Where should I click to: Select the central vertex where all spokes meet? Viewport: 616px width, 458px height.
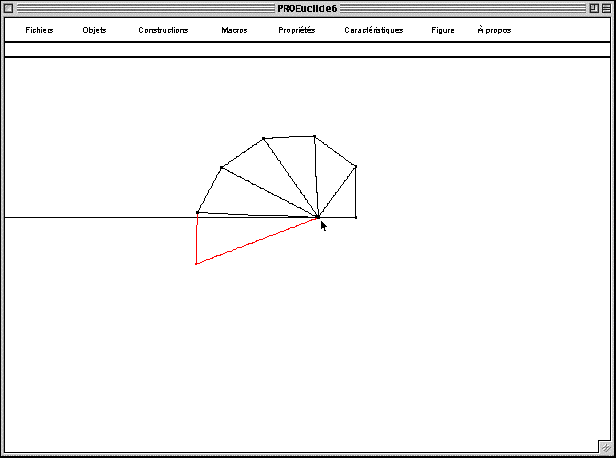318,216
